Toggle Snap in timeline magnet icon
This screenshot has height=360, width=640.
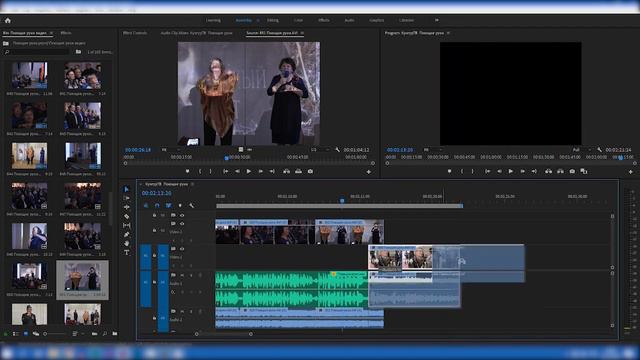(x=157, y=205)
